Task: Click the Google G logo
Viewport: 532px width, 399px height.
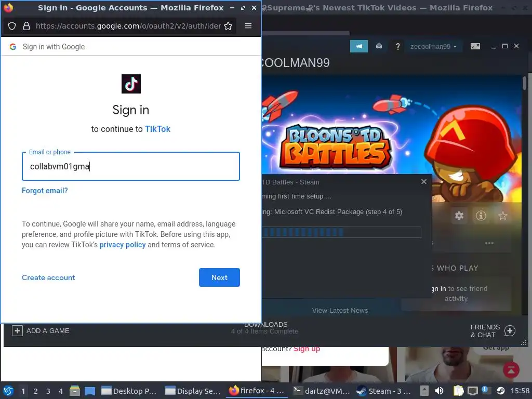Action: (13, 47)
